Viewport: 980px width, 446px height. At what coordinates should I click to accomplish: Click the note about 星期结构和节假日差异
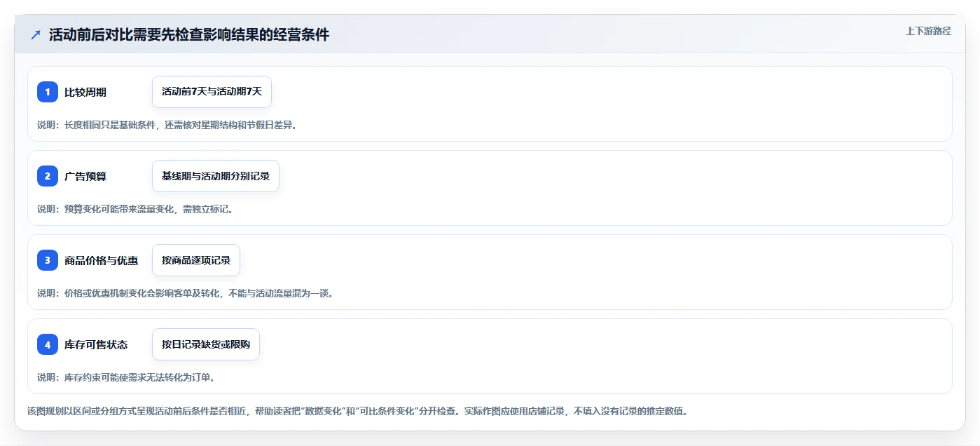click(167, 125)
